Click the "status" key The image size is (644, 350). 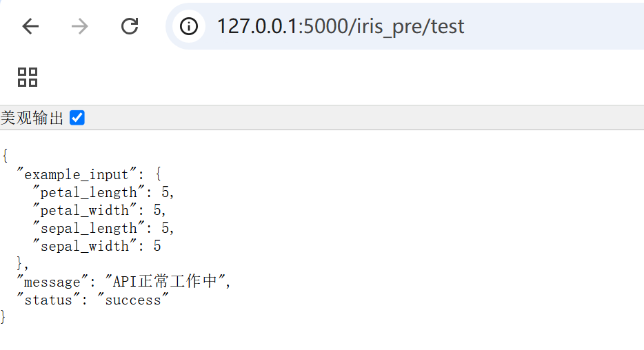48,300
